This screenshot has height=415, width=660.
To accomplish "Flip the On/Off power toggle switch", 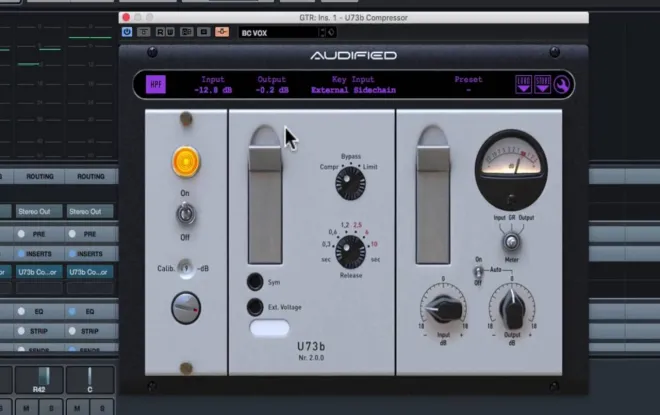I will click(x=186, y=214).
